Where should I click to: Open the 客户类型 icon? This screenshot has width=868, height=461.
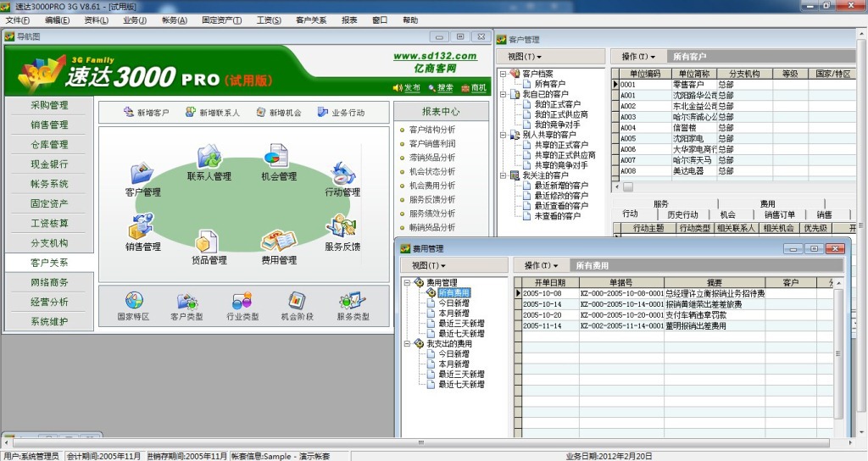[187, 301]
